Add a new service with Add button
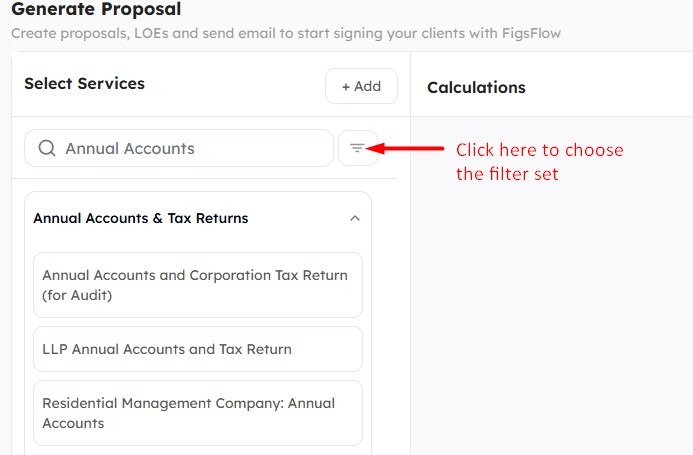The image size is (693, 455). coord(361,86)
